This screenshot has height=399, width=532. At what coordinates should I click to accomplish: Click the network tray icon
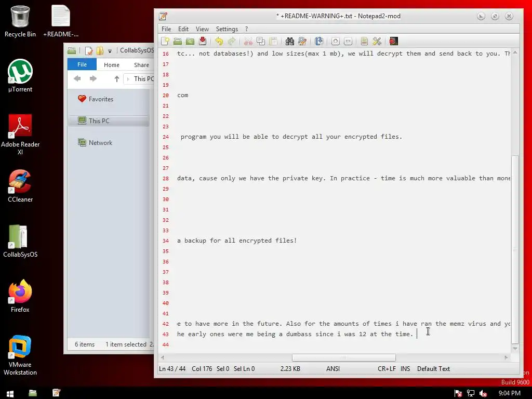(471, 394)
